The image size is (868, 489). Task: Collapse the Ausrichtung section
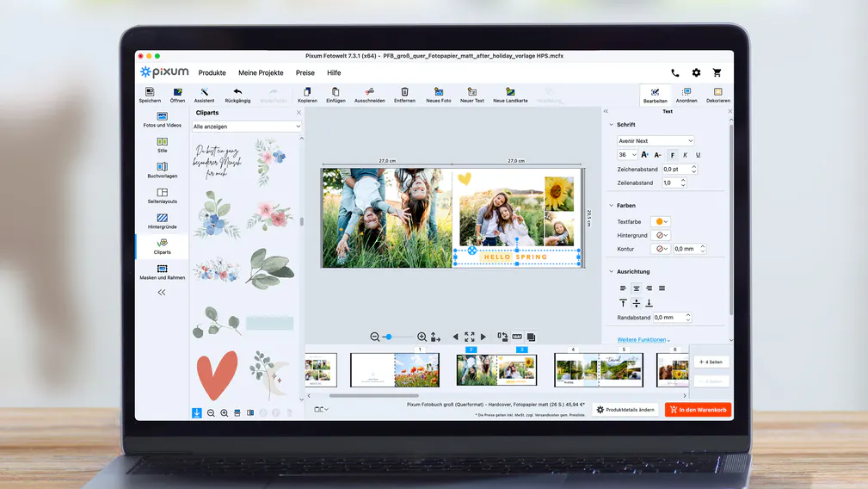coord(612,272)
